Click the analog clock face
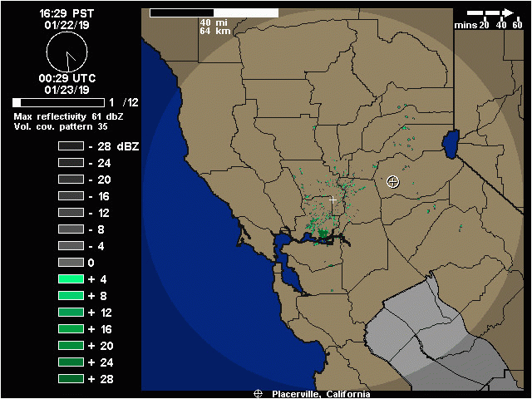Image resolution: width=532 pixels, height=399 pixels. pos(66,52)
